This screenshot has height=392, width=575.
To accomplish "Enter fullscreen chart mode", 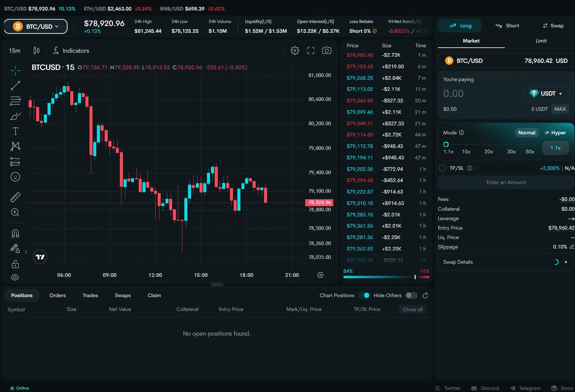I will tap(311, 51).
